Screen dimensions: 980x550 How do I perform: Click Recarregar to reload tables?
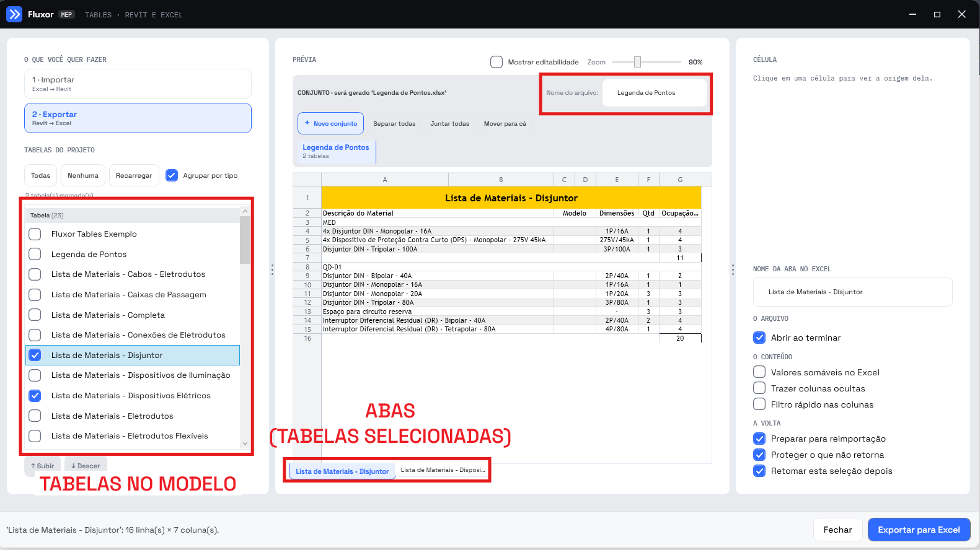pyautogui.click(x=134, y=175)
